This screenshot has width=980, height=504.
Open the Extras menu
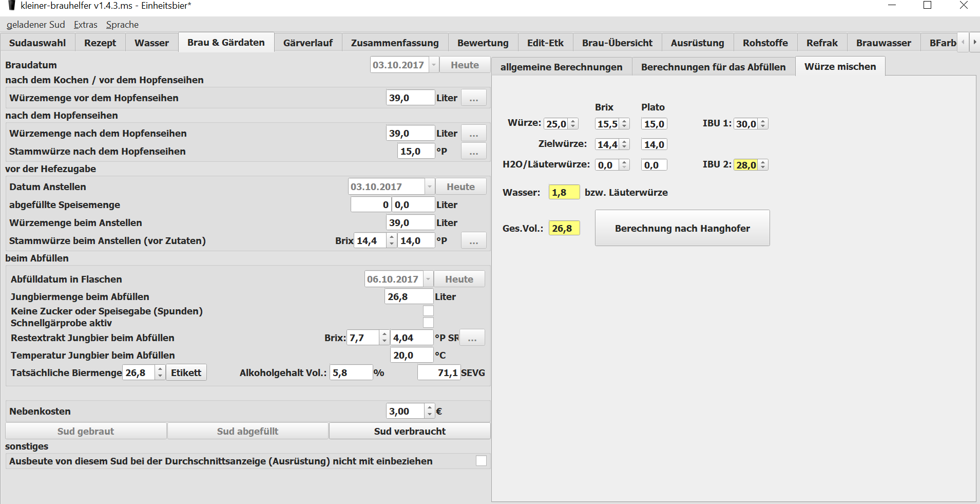[85, 25]
